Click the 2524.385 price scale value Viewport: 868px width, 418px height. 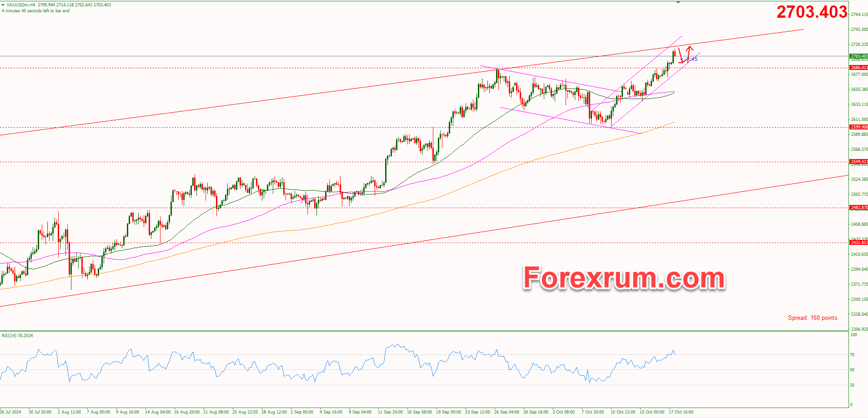coord(859,179)
